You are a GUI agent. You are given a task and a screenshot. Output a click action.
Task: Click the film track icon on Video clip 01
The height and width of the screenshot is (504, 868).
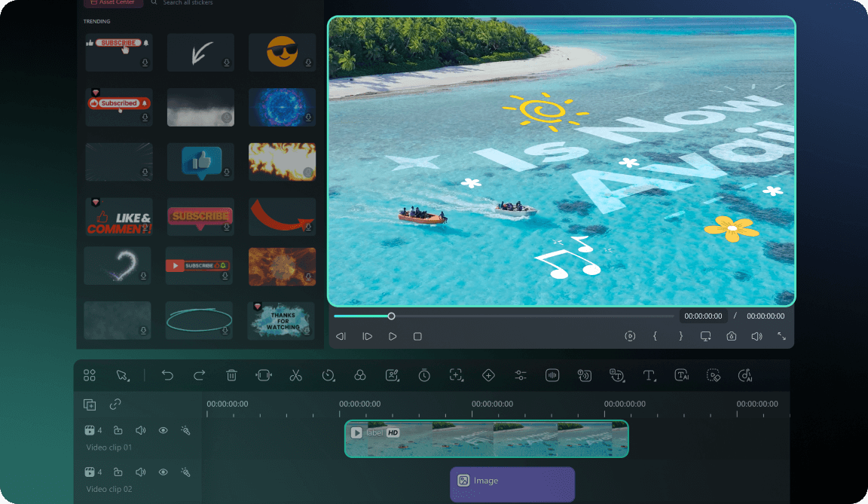[x=89, y=430]
